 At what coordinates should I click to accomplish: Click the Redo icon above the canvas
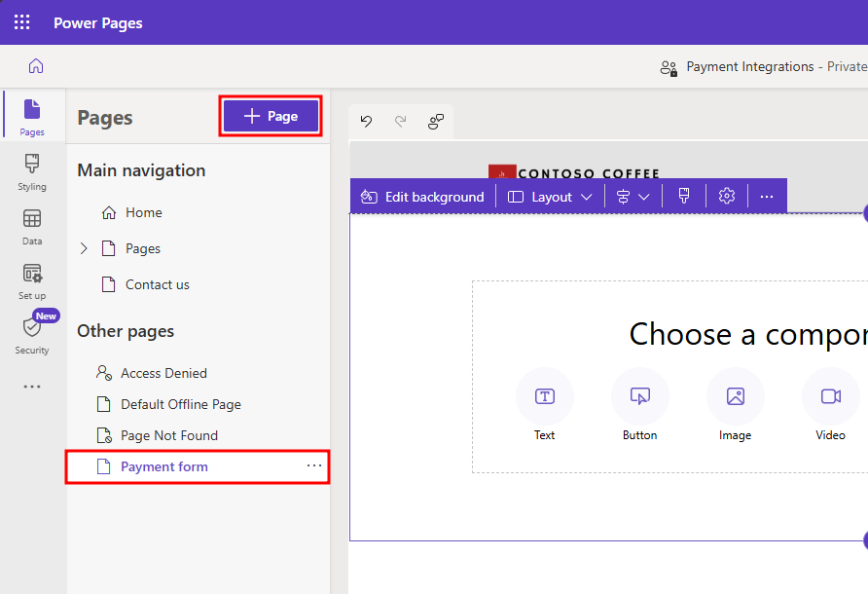(399, 121)
